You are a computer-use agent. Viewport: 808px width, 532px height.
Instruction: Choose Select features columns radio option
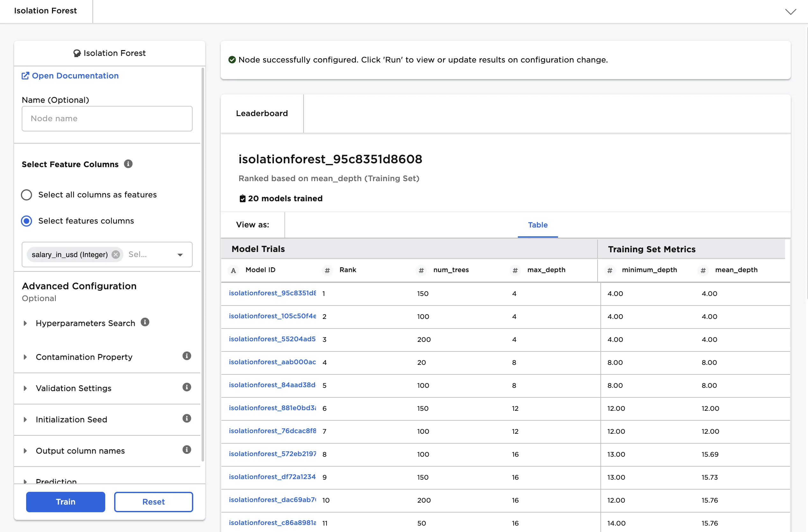click(x=26, y=221)
